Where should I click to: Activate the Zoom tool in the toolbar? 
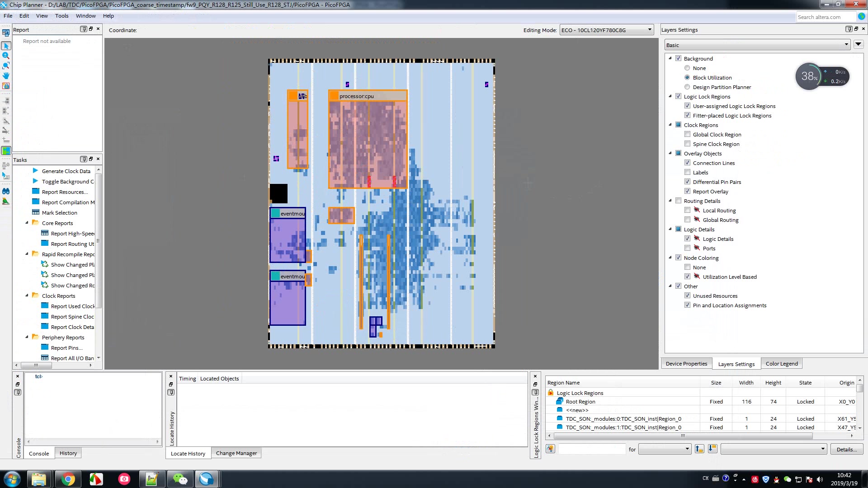(x=6, y=55)
